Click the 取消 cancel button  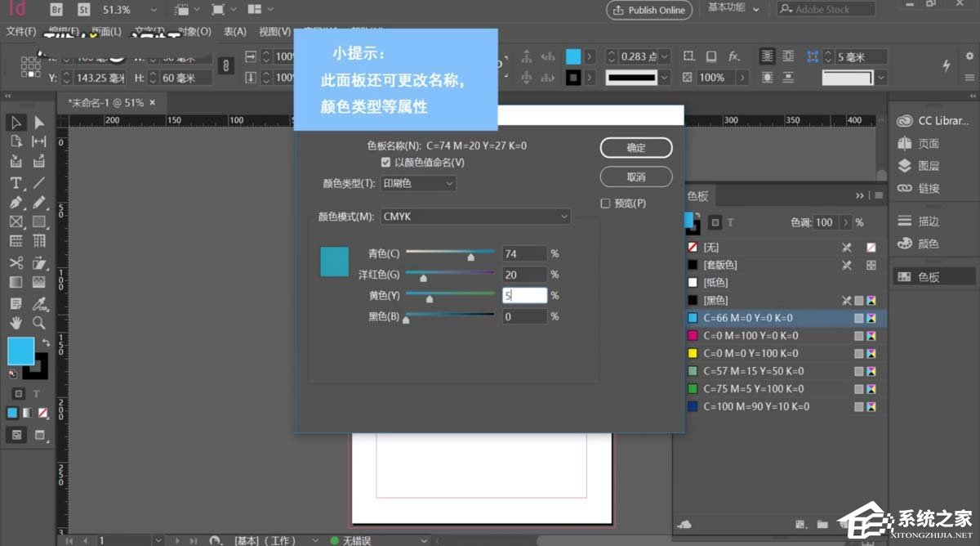636,177
